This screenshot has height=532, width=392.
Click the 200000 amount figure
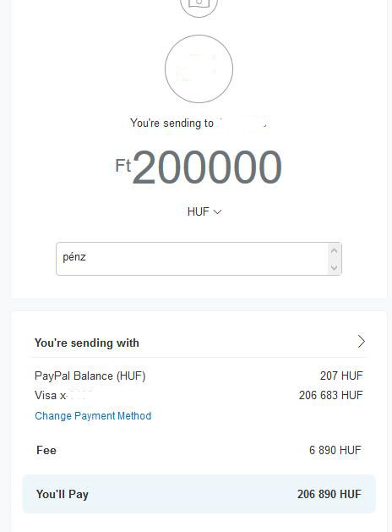point(207,167)
